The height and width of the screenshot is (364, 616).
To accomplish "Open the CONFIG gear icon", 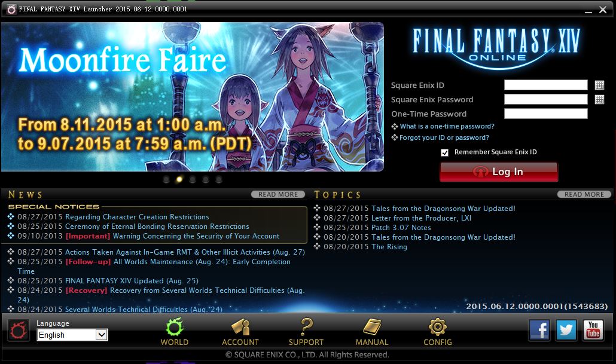I will point(438,332).
